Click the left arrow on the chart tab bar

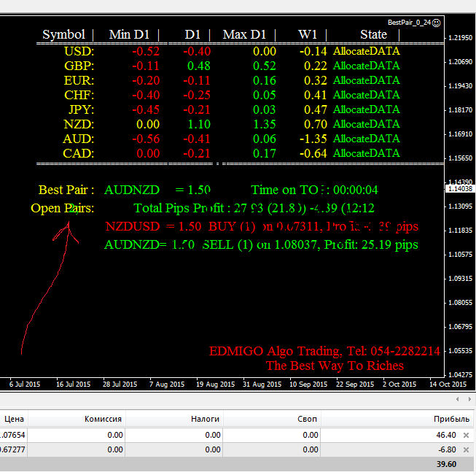coord(458,399)
